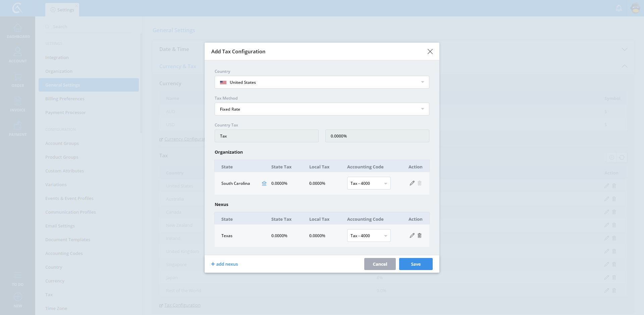Select the Settings tab
Screen dimensions: 644x315
click(x=62, y=10)
